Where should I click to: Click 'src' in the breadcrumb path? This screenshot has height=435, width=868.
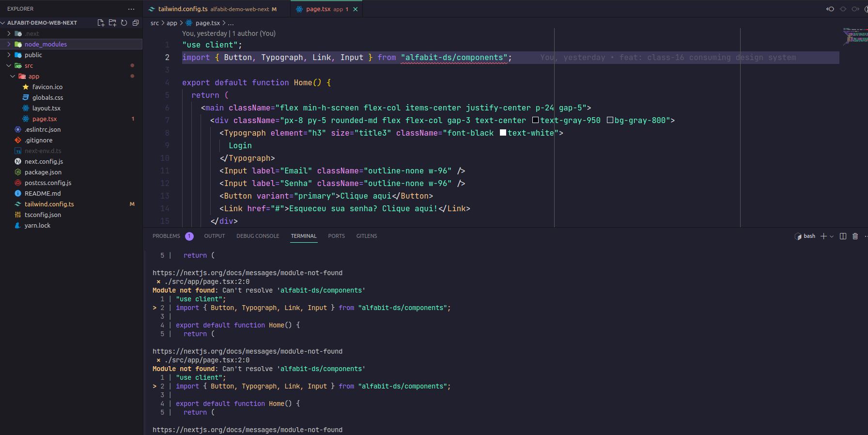click(155, 23)
